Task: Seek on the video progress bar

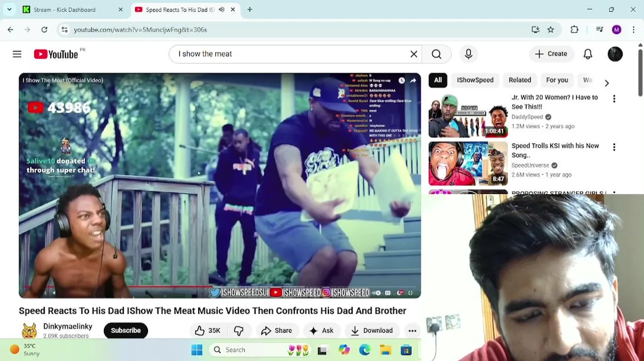Action: 220,287
